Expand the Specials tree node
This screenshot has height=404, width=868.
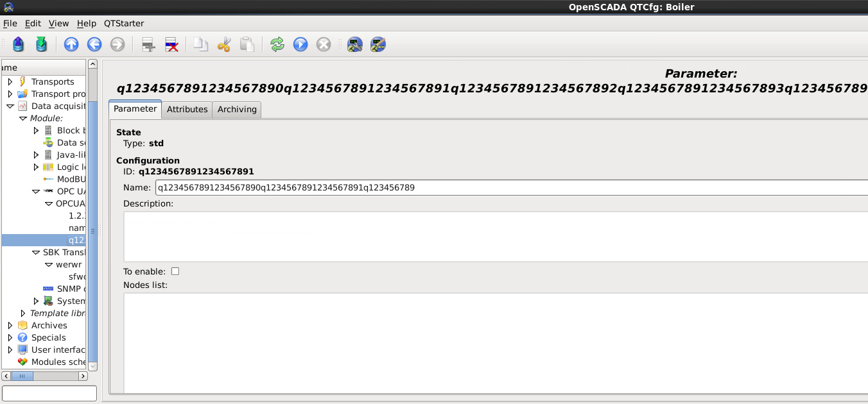10,337
